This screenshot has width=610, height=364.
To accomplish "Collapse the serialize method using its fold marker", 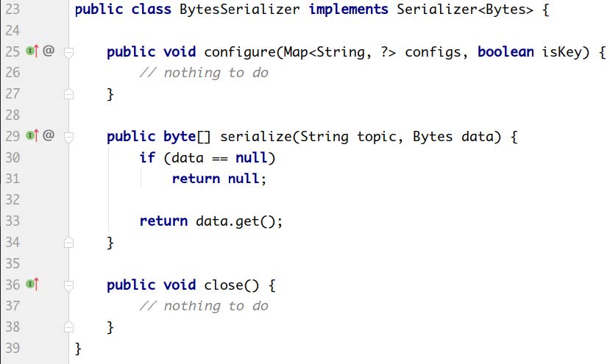I will click(x=69, y=136).
